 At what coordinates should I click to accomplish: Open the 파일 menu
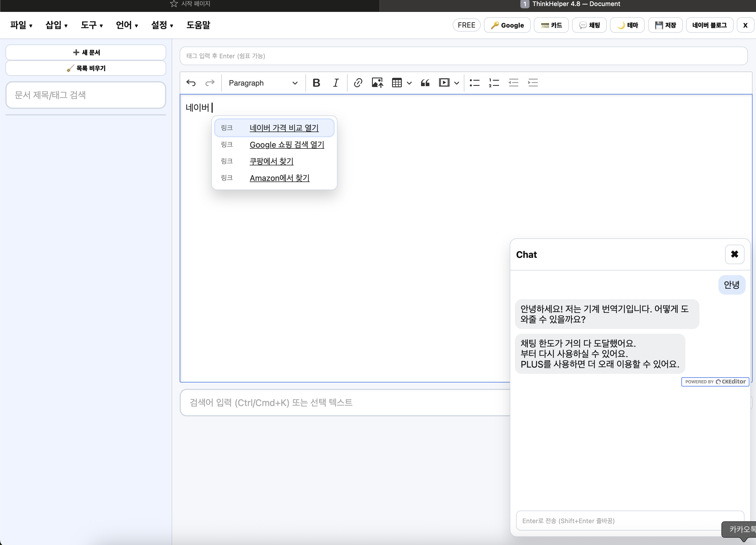21,25
